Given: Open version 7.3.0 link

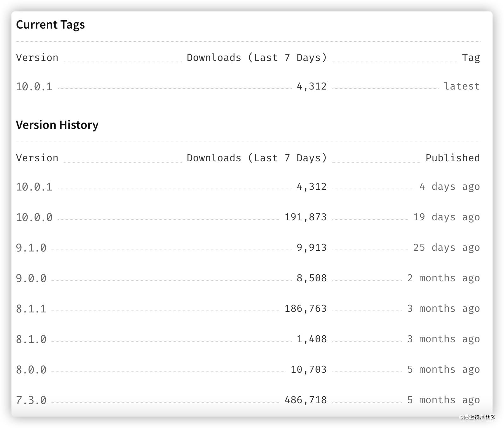Looking at the screenshot, I should (x=31, y=400).
